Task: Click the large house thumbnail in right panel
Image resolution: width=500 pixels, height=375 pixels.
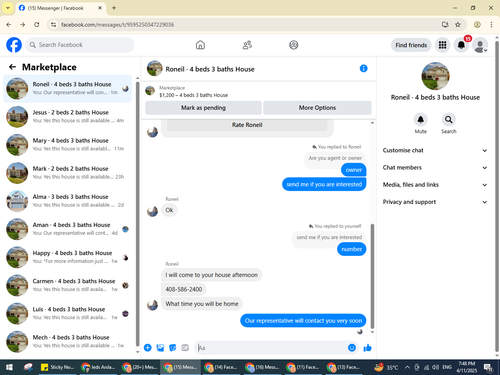Action: coord(435,76)
